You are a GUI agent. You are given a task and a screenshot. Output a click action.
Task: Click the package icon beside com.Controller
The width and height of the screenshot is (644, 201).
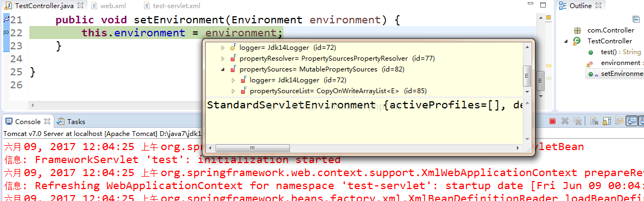point(577,30)
